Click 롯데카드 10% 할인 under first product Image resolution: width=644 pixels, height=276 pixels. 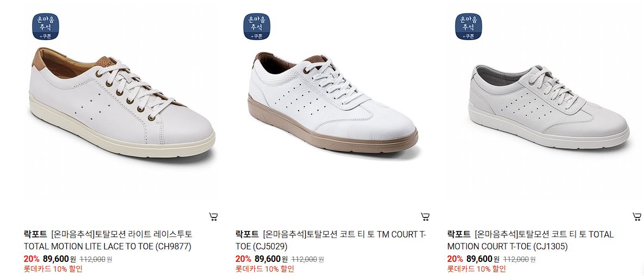[x=53, y=269]
